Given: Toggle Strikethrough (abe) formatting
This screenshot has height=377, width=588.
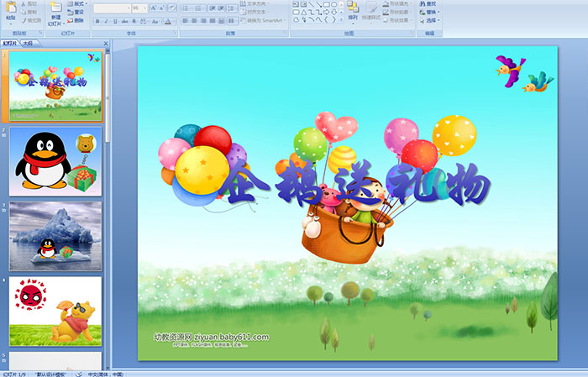Looking at the screenshot, I should pyautogui.click(x=125, y=21).
